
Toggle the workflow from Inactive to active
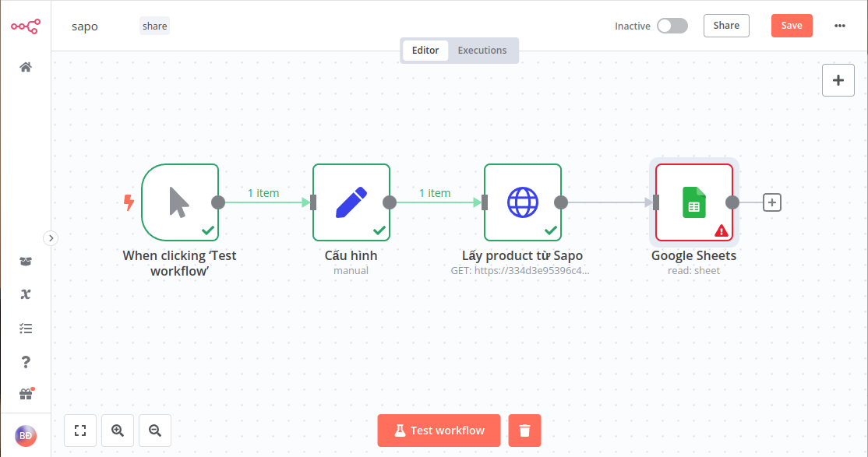672,26
